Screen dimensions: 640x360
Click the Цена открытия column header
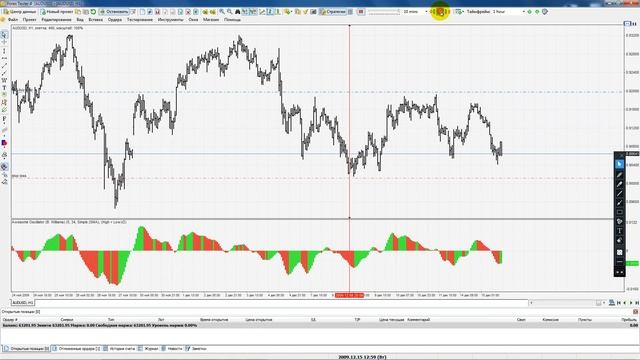pyautogui.click(x=259, y=320)
